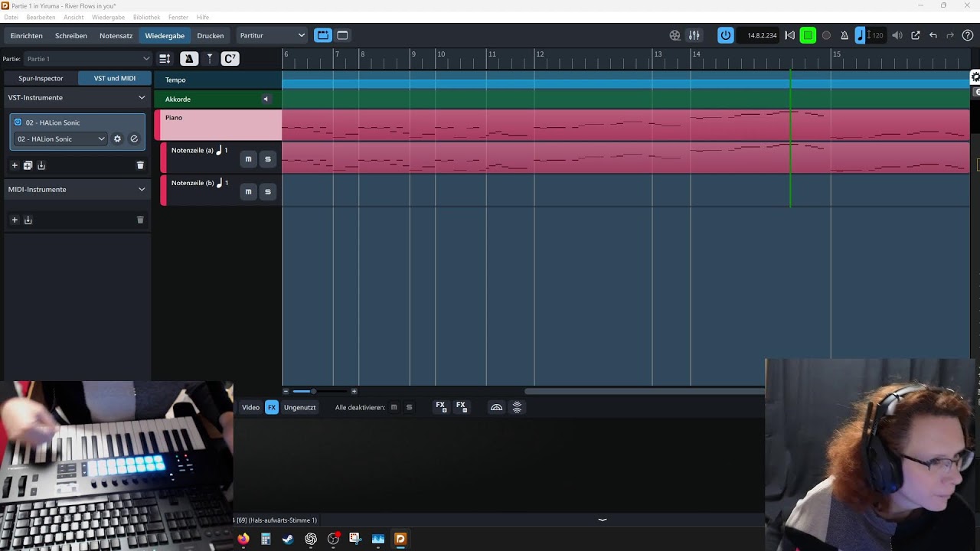Toggle the C7 chord track button
The image size is (980, 551).
(230, 59)
